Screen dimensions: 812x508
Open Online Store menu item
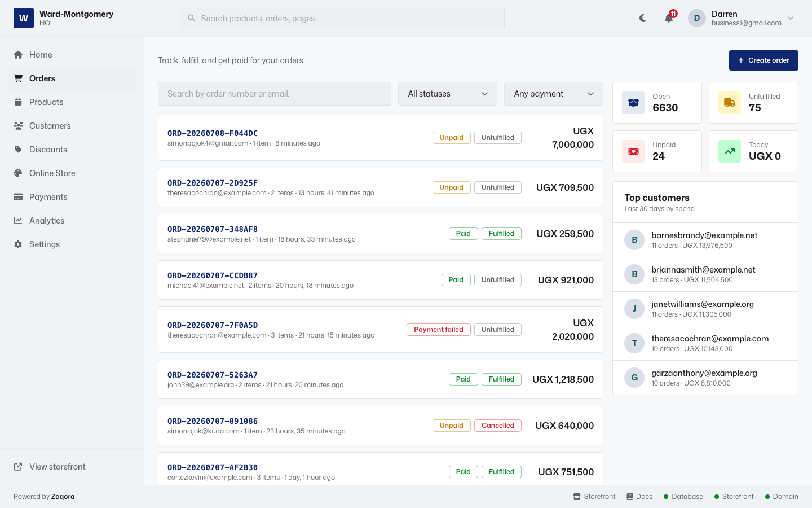point(72,173)
